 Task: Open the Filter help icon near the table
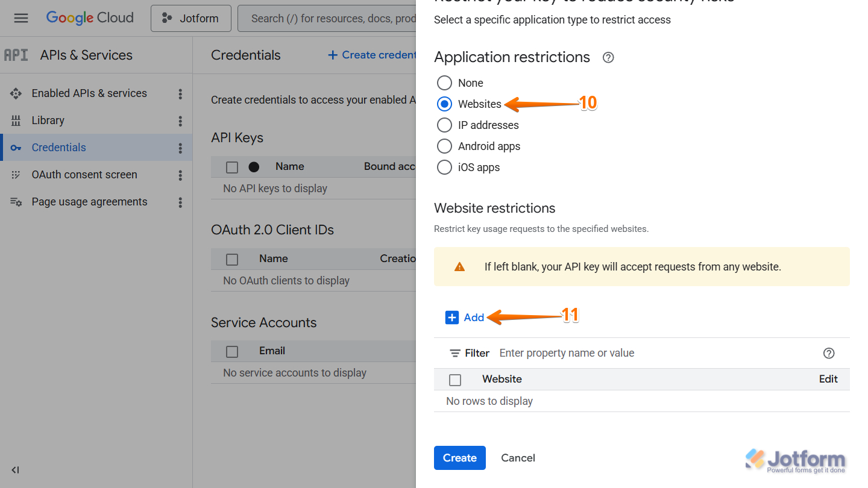coord(829,353)
